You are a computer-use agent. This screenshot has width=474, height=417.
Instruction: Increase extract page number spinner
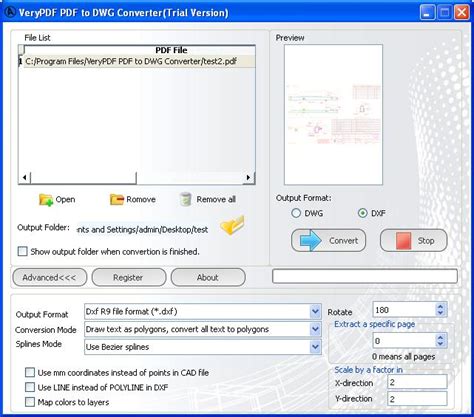pyautogui.click(x=440, y=337)
